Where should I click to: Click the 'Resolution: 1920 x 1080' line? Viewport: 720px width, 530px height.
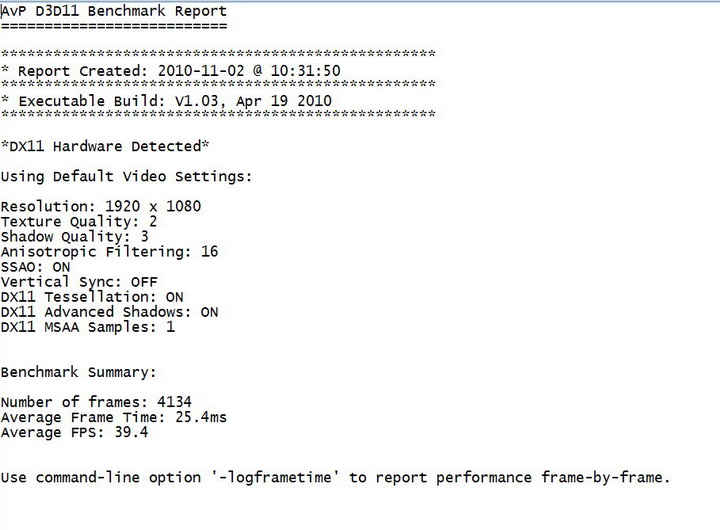pyautogui.click(x=100, y=207)
